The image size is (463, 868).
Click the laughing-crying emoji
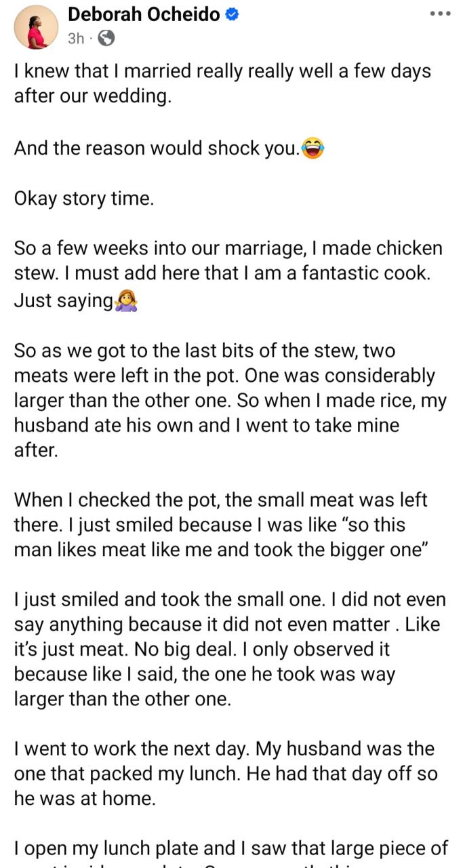pyautogui.click(x=313, y=148)
